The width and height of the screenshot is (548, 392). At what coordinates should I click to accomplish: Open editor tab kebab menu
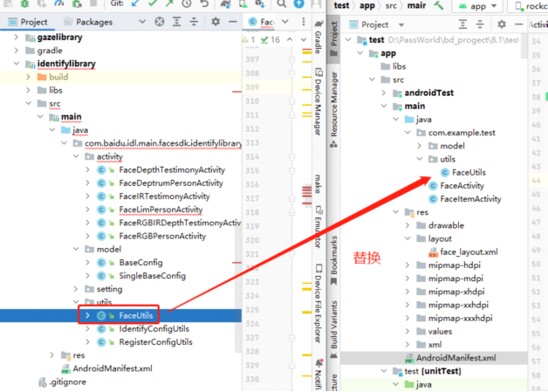(304, 22)
